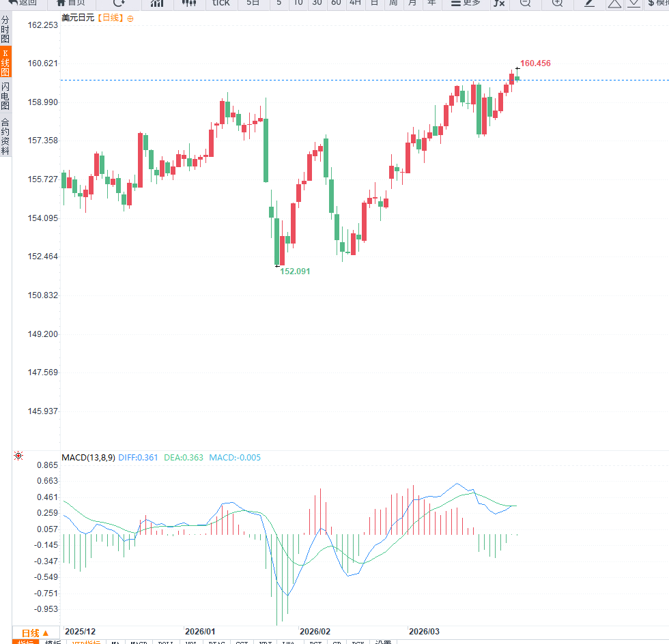This screenshot has height=644, width=669.
Task: Expand the 更多 menu
Action: click(x=466, y=3)
